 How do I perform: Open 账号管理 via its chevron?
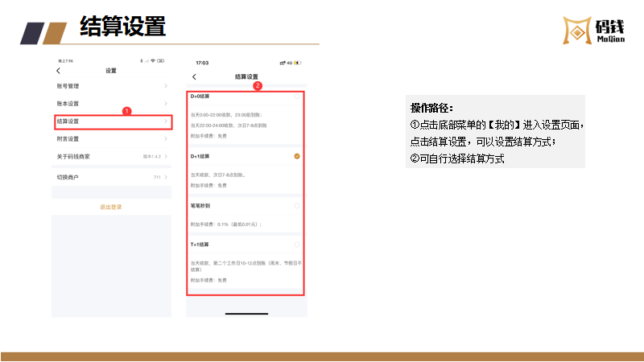click(x=166, y=86)
